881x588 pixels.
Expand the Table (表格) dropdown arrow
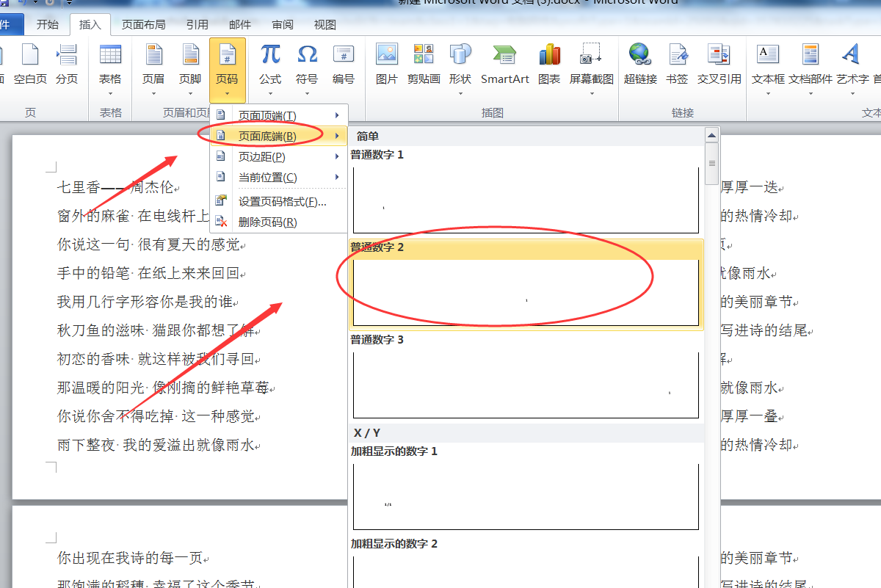click(x=110, y=93)
